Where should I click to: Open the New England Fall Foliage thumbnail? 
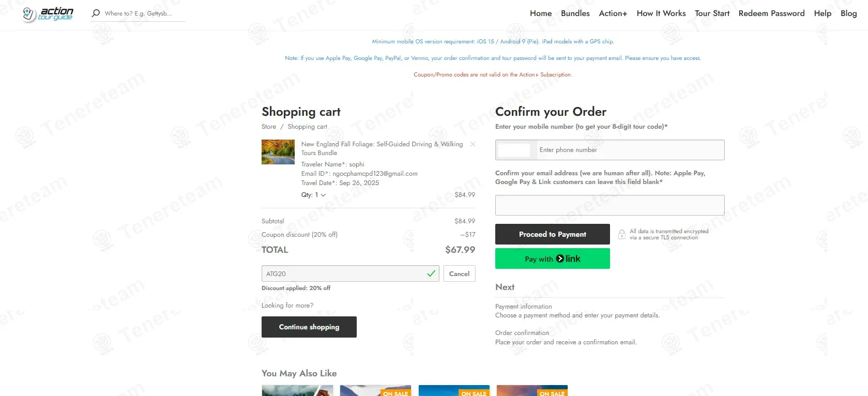[x=278, y=152]
